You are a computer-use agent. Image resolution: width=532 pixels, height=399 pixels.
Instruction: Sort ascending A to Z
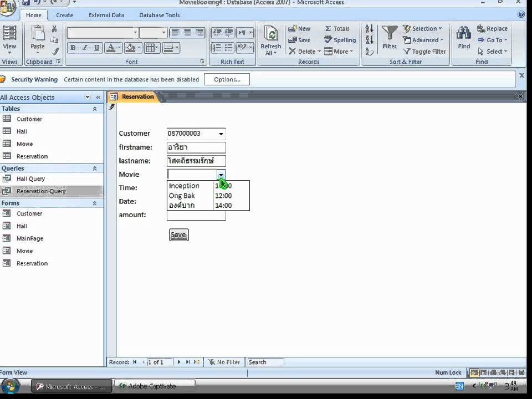[370, 29]
